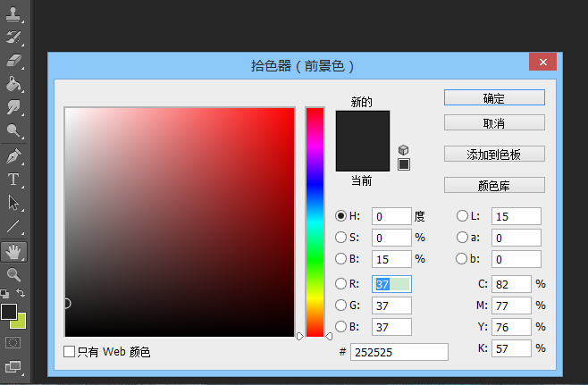588x385 pixels.
Task: Click 添加到色板 button
Action: pos(494,154)
